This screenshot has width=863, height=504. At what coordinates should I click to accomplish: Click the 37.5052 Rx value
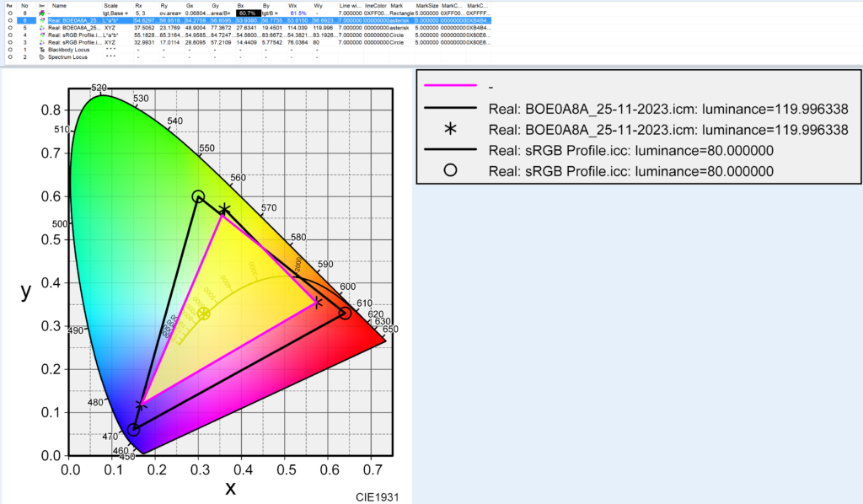pos(144,28)
